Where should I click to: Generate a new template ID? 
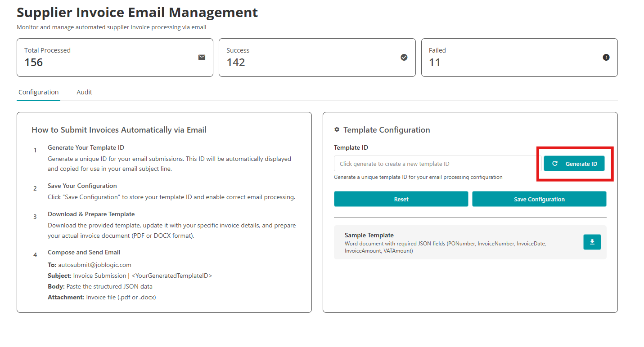point(574,164)
